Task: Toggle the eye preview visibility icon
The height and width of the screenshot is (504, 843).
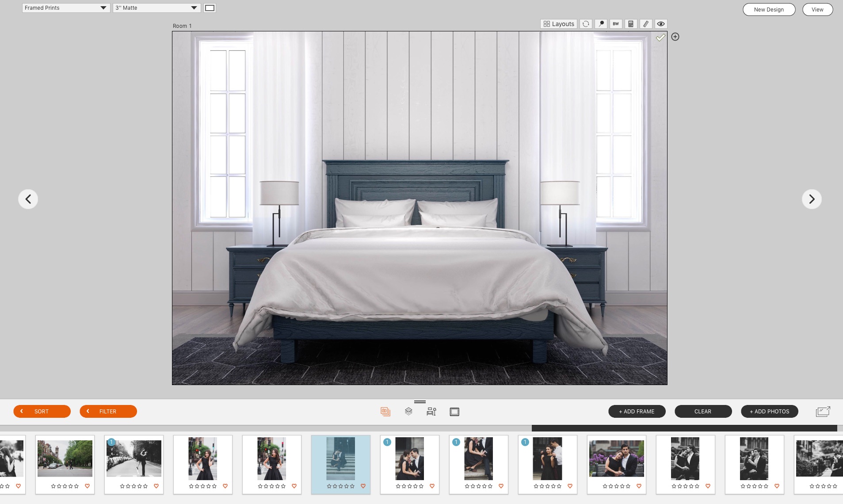Action: pyautogui.click(x=661, y=24)
